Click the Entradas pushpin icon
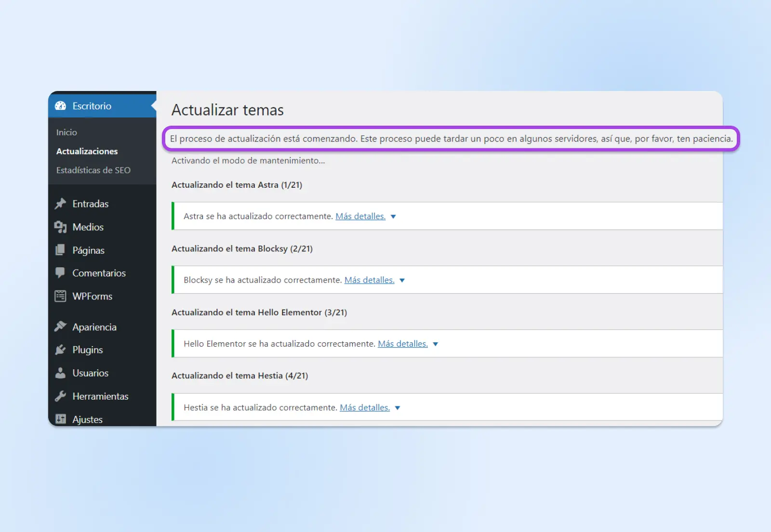 coord(60,204)
